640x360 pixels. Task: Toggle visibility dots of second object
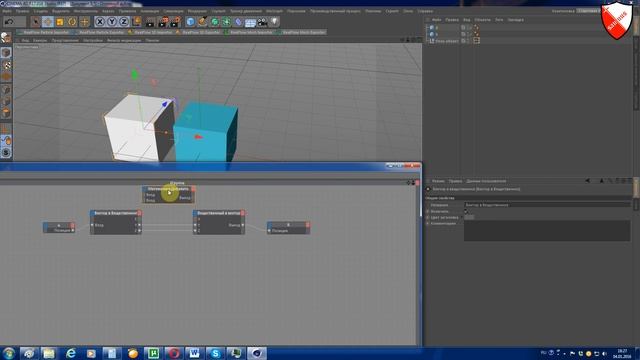pos(469,34)
